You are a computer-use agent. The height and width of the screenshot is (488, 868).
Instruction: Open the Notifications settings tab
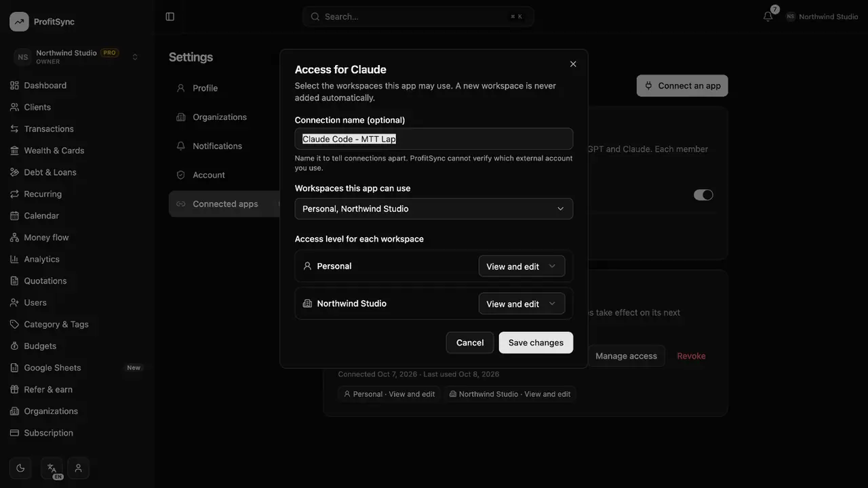[x=224, y=146]
